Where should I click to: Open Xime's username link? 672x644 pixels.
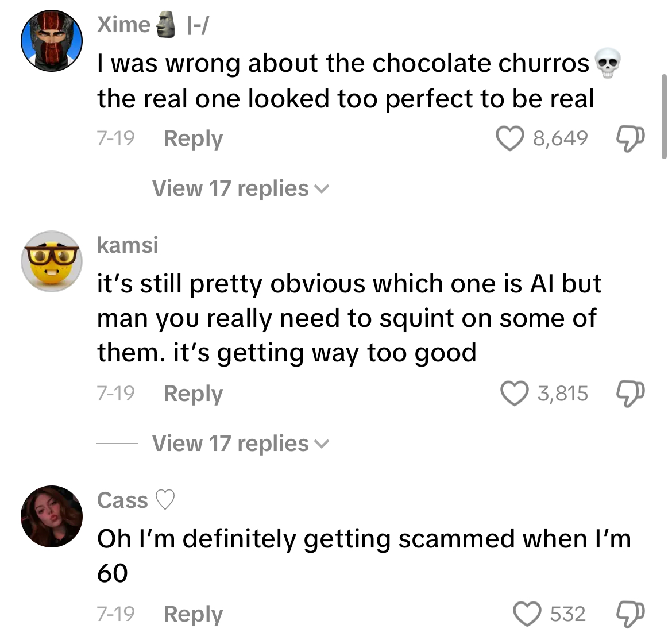123,25
